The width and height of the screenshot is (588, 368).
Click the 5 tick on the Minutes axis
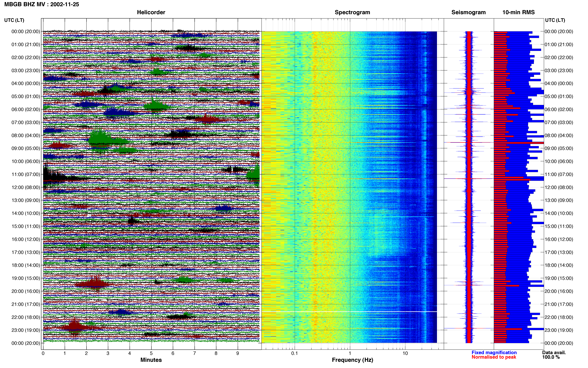pos(151,353)
